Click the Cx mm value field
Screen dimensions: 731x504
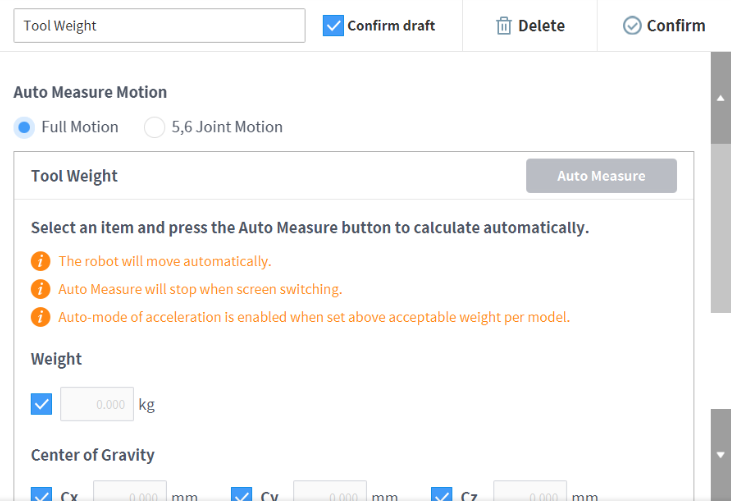[x=129, y=494]
